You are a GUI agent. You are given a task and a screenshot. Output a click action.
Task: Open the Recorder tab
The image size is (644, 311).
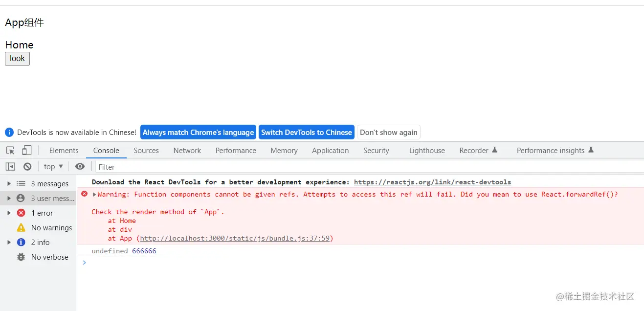tap(478, 151)
